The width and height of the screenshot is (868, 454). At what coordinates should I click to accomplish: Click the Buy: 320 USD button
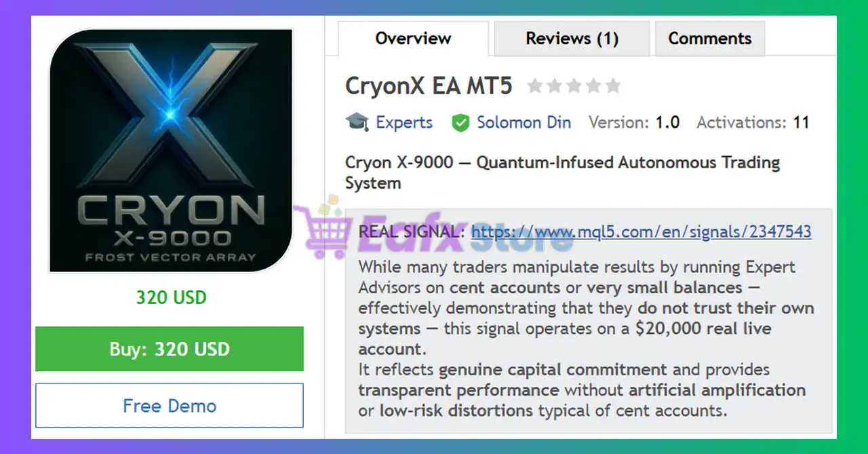pyautogui.click(x=170, y=349)
